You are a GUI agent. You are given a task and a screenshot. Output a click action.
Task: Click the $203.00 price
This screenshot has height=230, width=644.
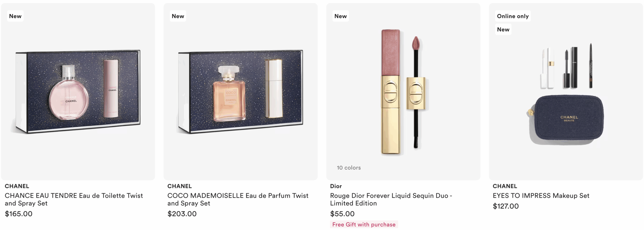tap(182, 214)
